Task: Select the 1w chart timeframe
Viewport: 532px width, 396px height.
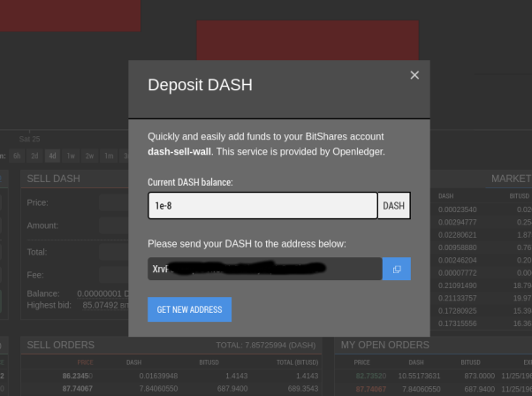Action: pos(71,156)
